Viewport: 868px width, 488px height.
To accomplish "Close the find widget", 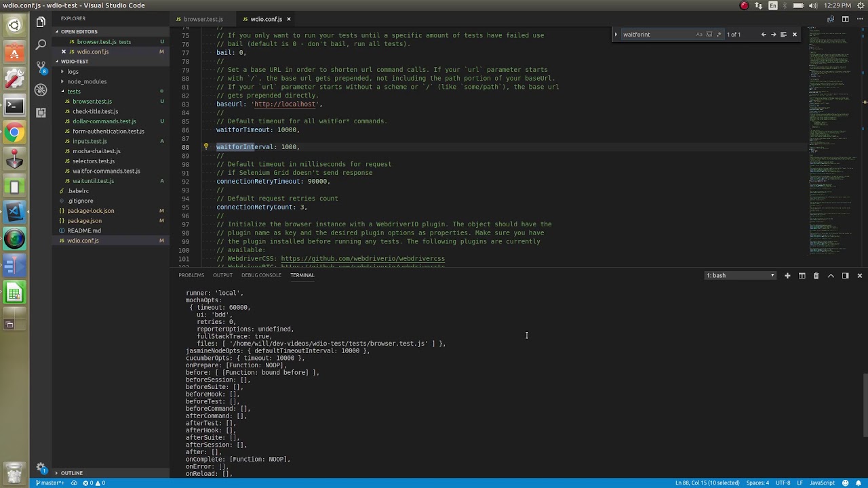I will [x=795, y=35].
